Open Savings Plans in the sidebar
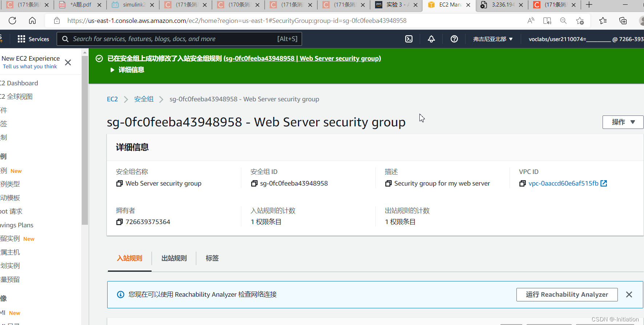 point(17,225)
